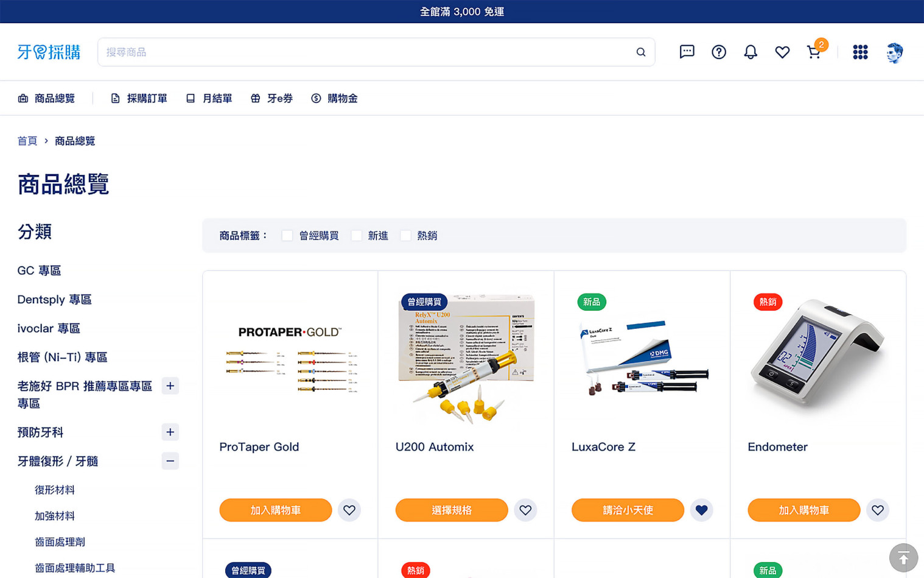Viewport: 924px width, 578px height.
Task: Click 選擇規格 for U200 Automix
Action: (452, 510)
